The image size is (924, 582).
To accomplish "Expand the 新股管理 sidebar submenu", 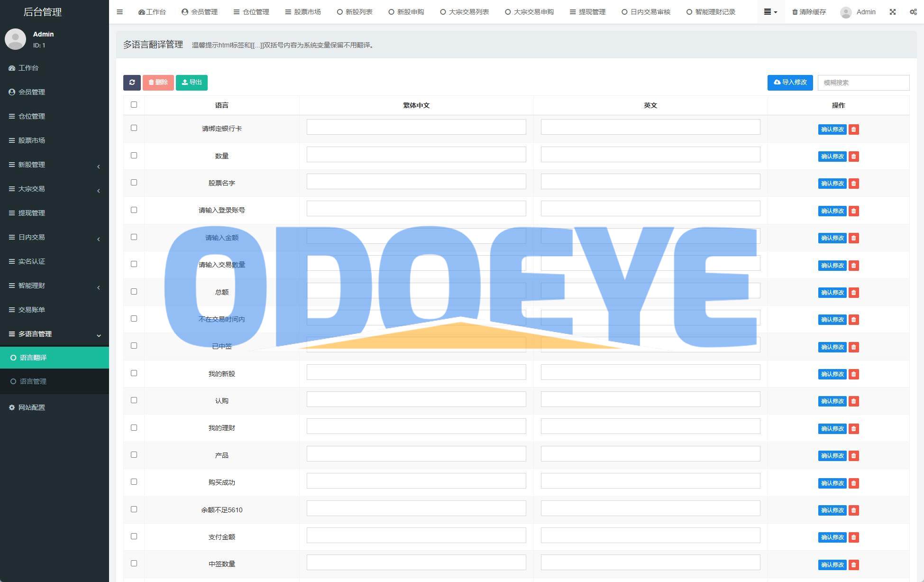I will tap(55, 165).
